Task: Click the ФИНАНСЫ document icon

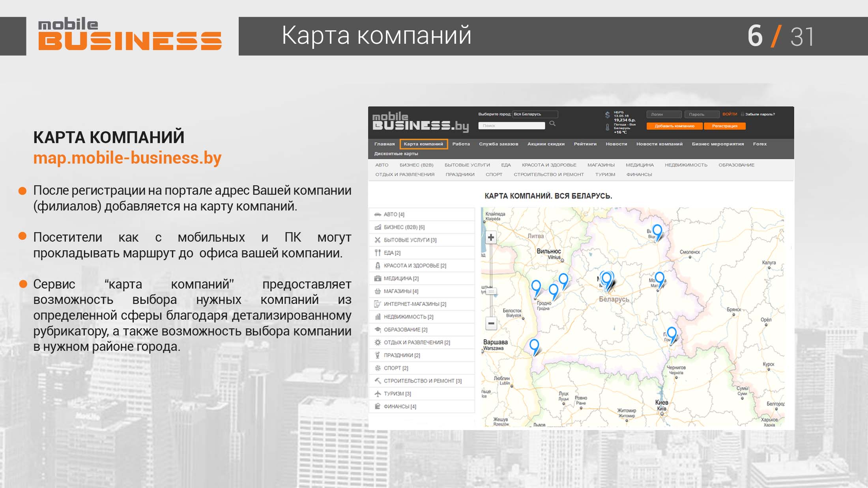Action: click(x=378, y=406)
